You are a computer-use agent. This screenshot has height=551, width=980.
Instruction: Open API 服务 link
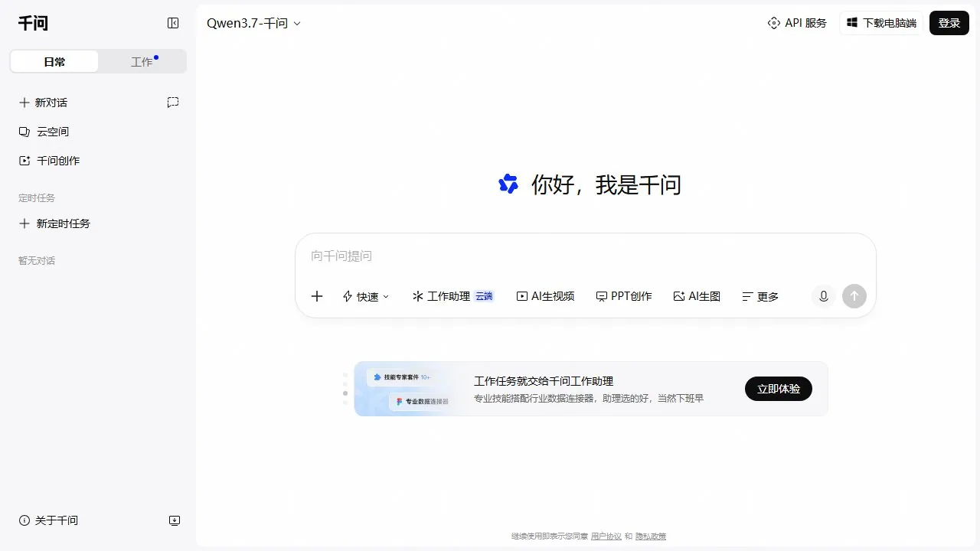tap(797, 23)
